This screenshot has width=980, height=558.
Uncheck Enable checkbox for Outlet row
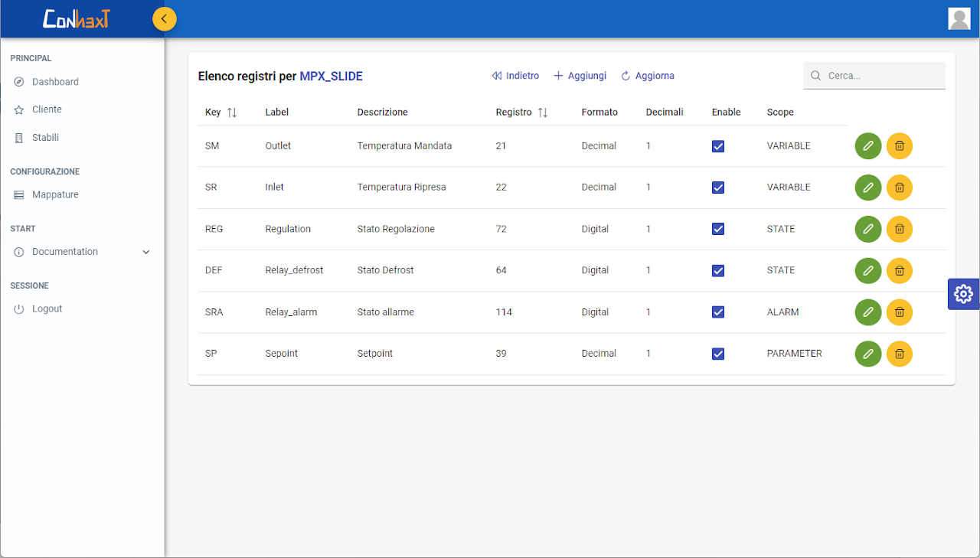coord(718,146)
